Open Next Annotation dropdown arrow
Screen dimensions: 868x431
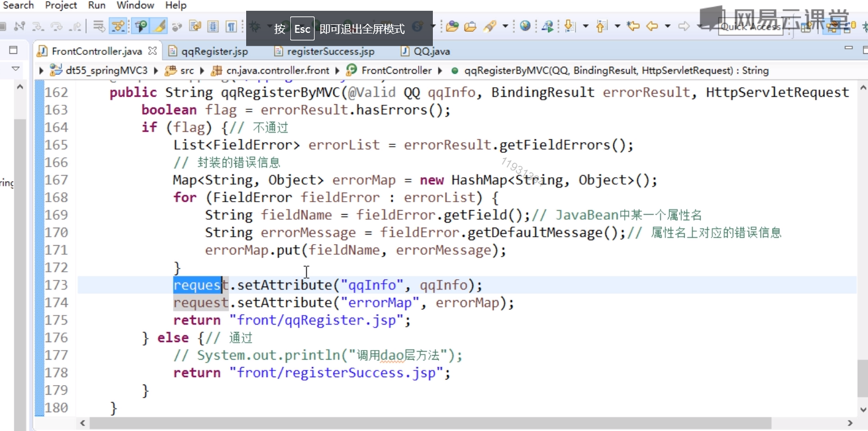pyautogui.click(x=585, y=26)
